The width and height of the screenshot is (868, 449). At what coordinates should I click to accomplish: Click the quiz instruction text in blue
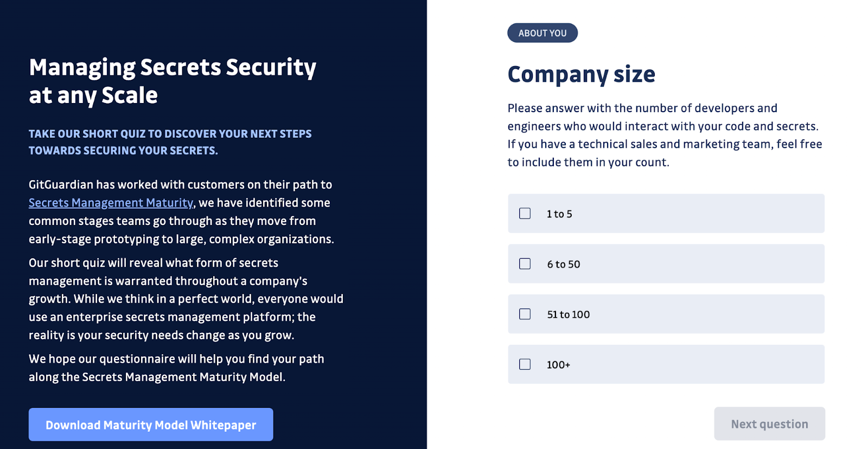coord(170,142)
